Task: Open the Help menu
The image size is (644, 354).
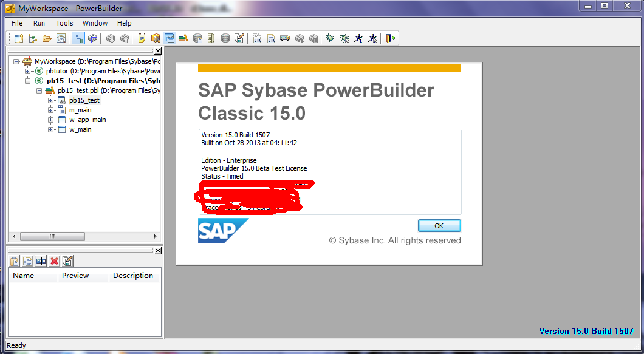Action: click(124, 23)
